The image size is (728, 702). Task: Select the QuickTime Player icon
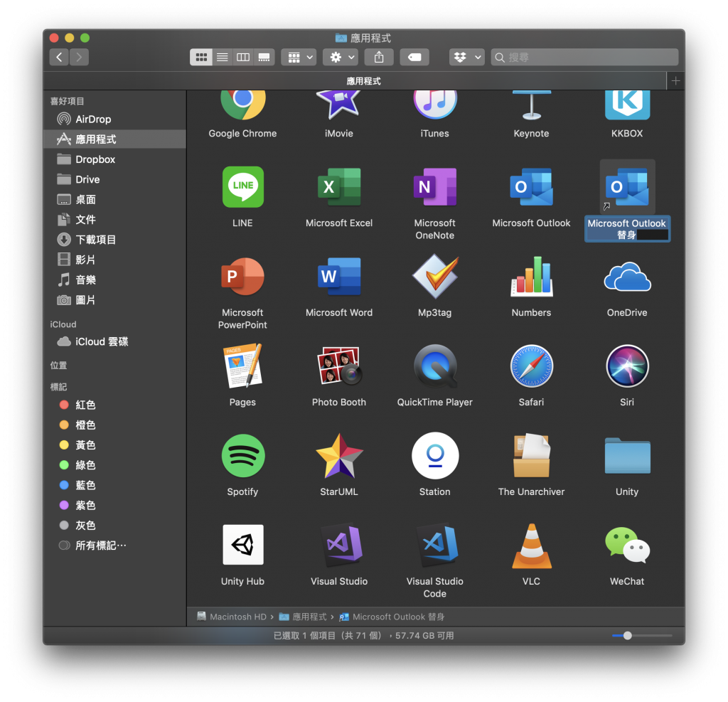(x=434, y=366)
